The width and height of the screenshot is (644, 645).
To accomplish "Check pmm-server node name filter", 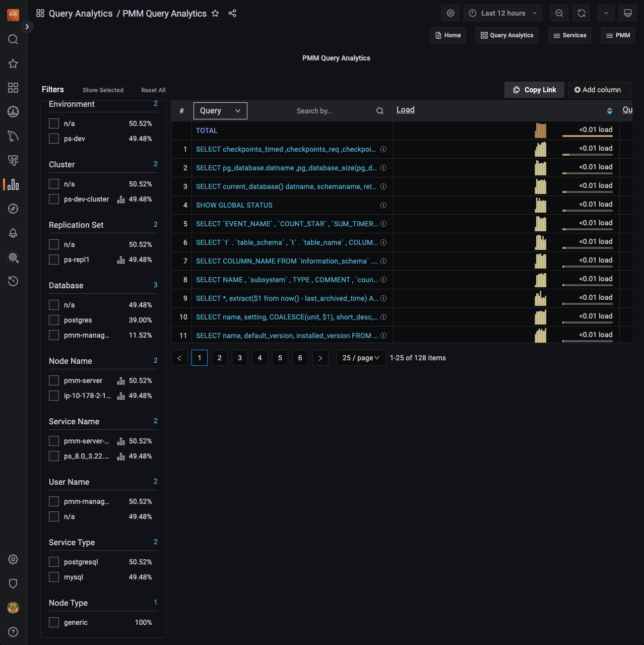I will click(x=54, y=380).
